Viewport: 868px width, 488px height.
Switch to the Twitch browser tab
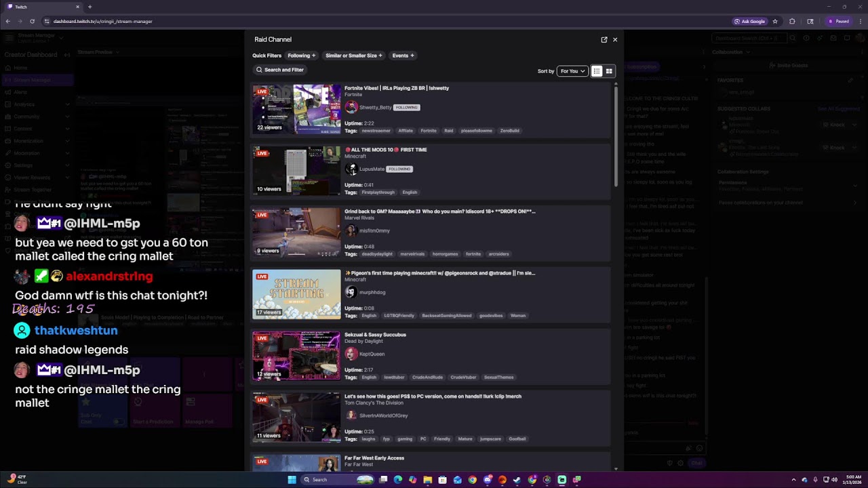coord(43,7)
